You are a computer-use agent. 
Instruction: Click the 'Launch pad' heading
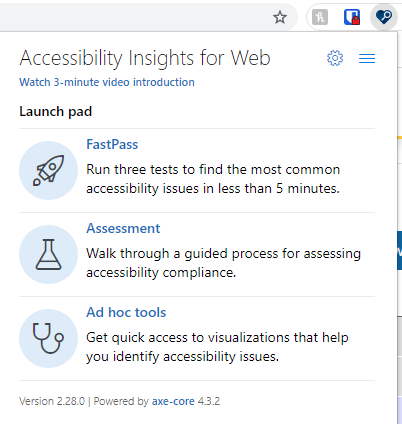point(56,111)
